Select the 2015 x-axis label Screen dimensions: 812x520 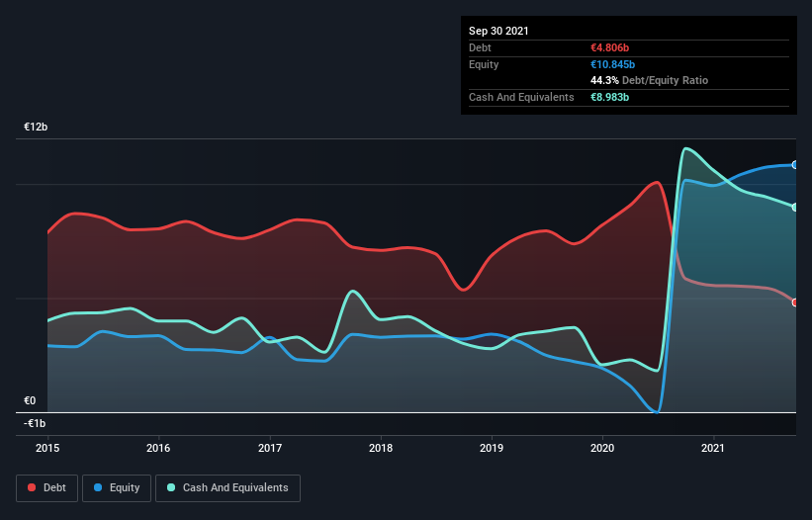[47, 448]
